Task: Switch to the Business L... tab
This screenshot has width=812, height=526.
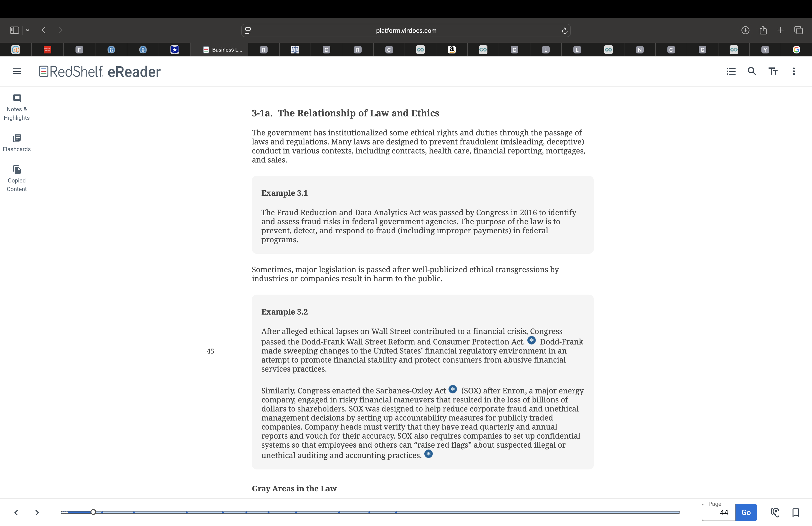Action: click(x=222, y=50)
